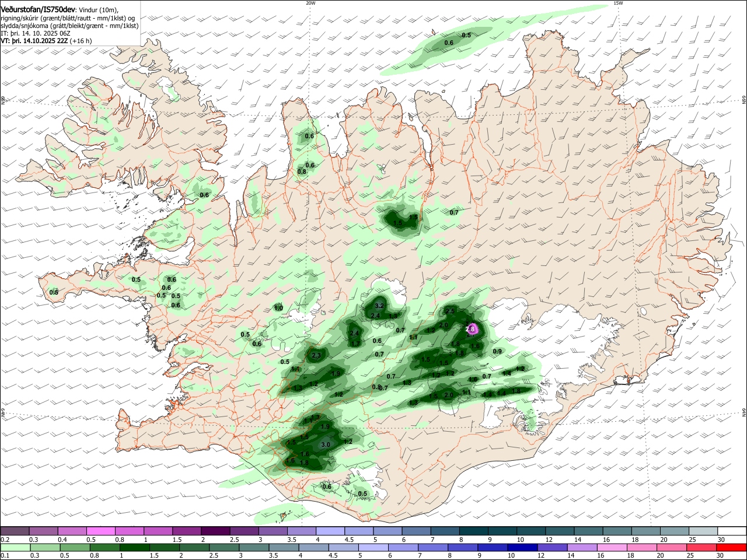
Task: Click the '0.2' label in the top legend row
Action: click(5, 540)
